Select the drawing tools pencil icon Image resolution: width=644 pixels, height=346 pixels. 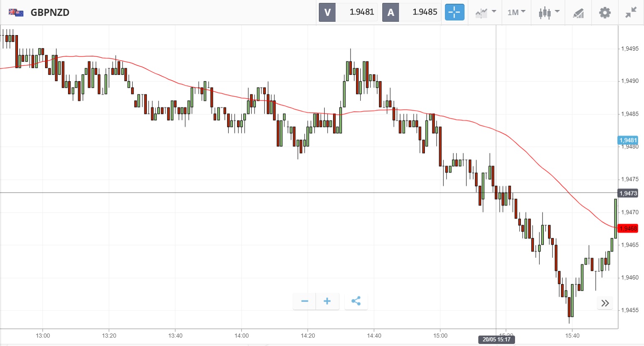[x=578, y=13]
